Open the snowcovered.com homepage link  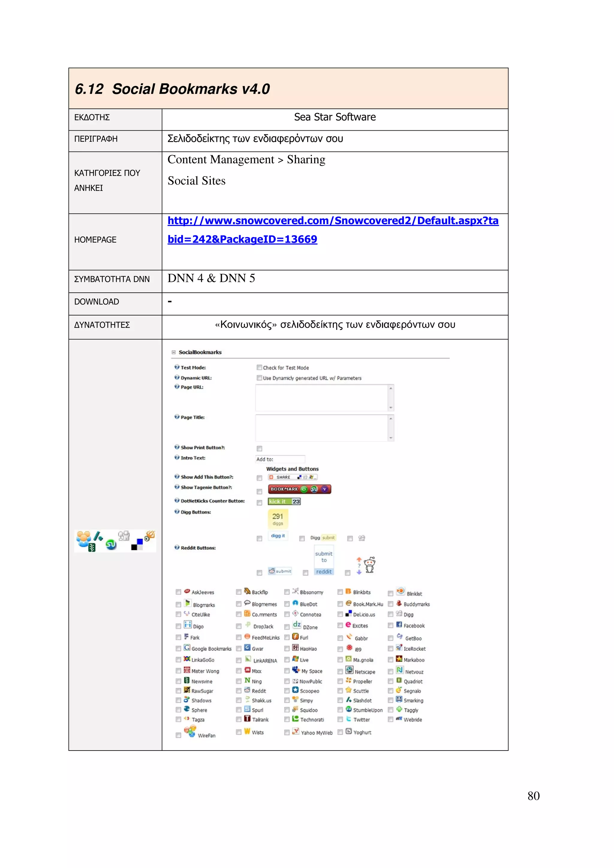[x=333, y=230]
